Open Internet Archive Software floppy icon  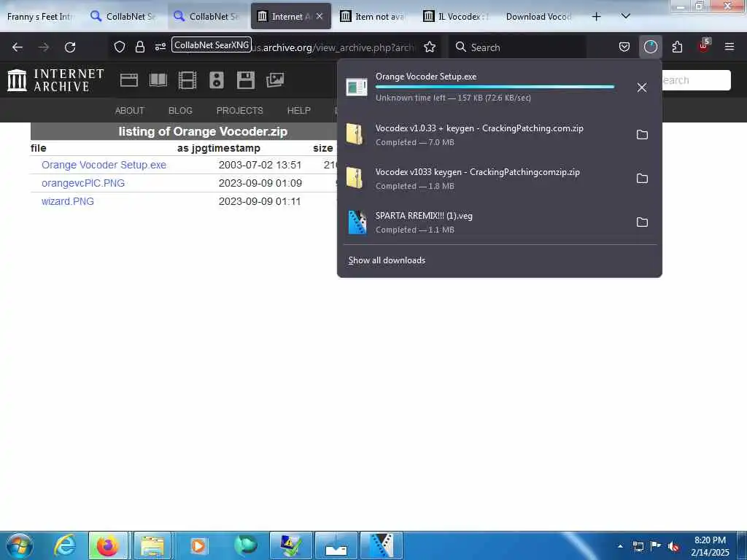click(246, 80)
